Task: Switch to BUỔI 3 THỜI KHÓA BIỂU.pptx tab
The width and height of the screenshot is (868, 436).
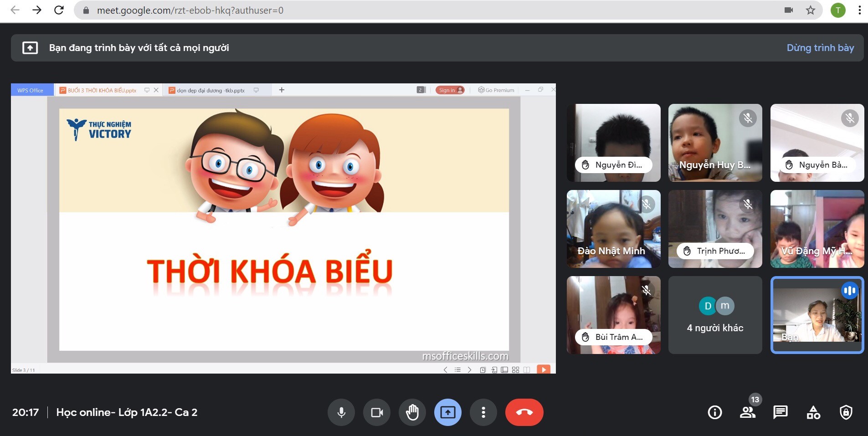Action: pos(102,90)
